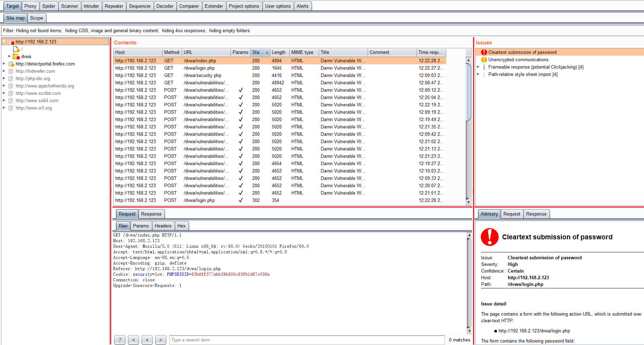Image resolution: width=644 pixels, height=345 pixels.
Task: Expand the Frameable response issue group
Action: pos(478,67)
